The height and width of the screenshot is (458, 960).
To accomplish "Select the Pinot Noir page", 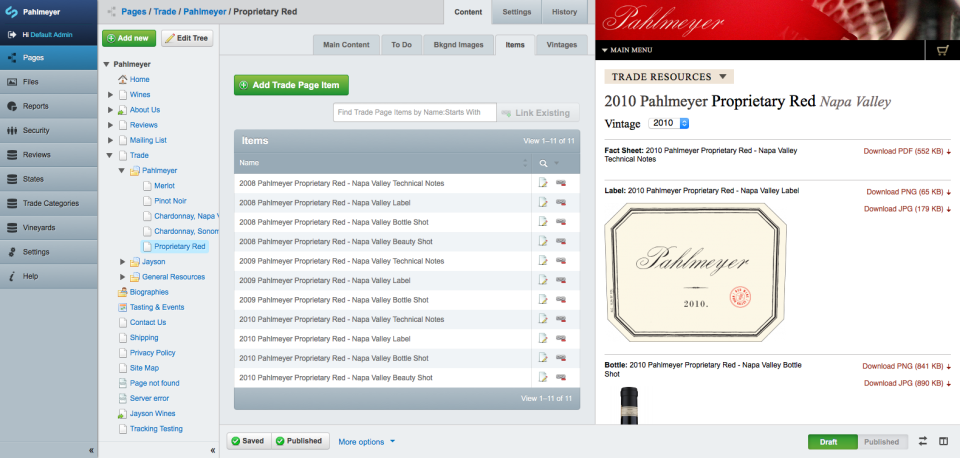I will 170,201.
